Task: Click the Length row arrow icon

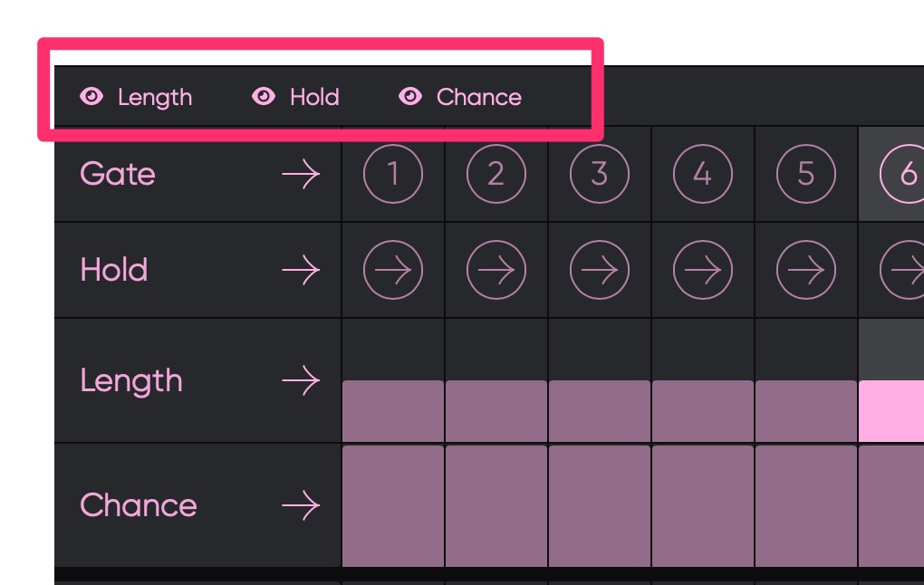Action: (300, 381)
